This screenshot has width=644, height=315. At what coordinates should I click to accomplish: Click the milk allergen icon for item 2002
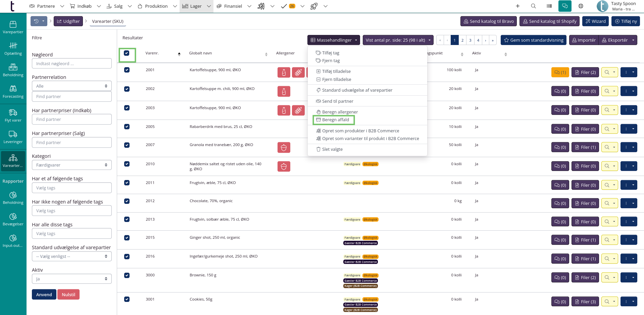tap(284, 91)
